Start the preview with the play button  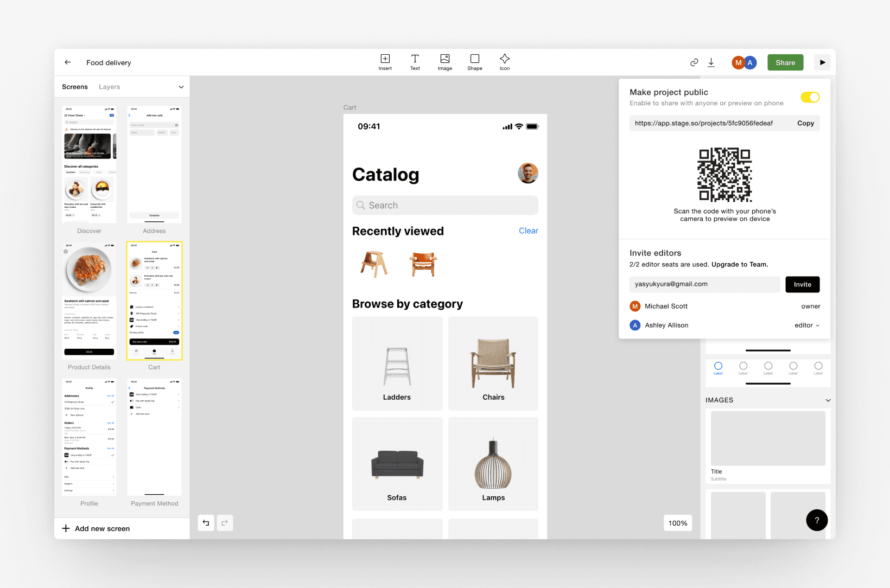823,62
